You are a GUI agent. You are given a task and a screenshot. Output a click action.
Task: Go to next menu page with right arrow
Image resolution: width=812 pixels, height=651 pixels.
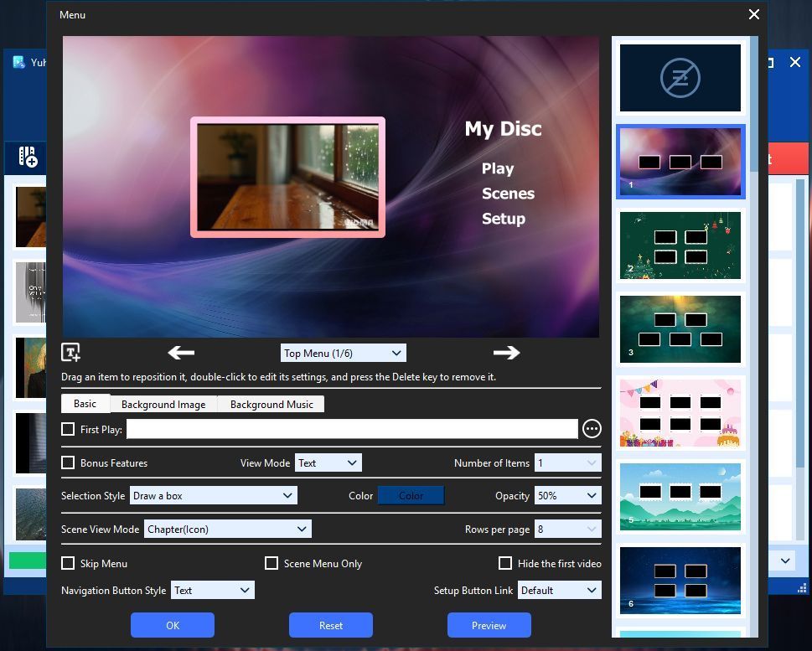click(x=506, y=353)
